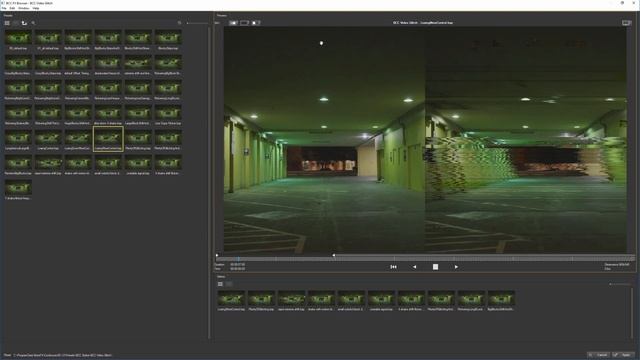Click the search icon in presets toolbar
The image size is (640, 360).
33,23
